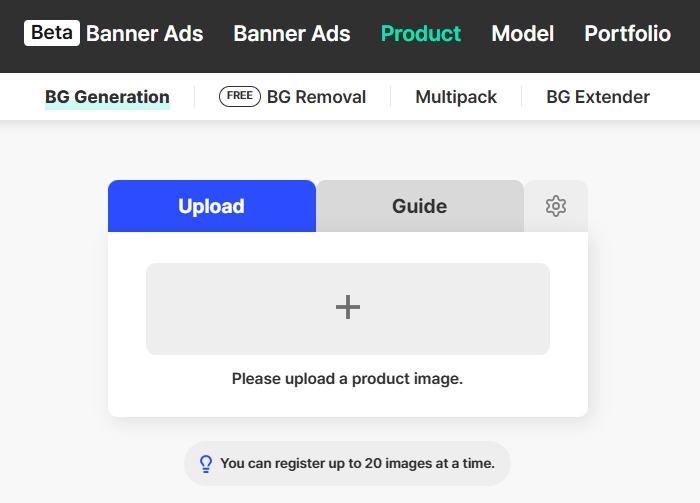Open the settings gear icon
The height and width of the screenshot is (503, 700).
[x=556, y=206]
